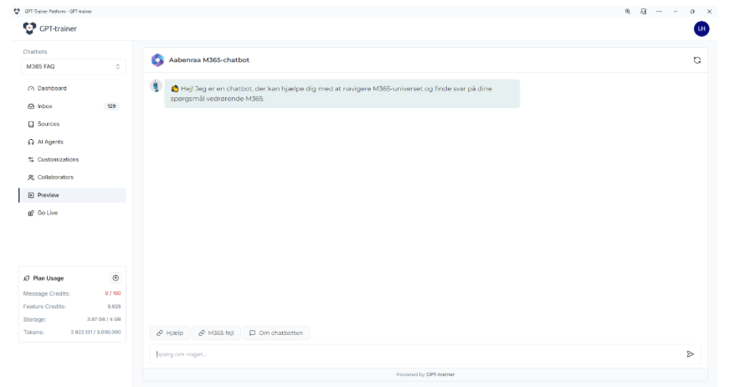Click the Customizations sliders icon
This screenshot has width=750, height=387.
(x=31, y=160)
